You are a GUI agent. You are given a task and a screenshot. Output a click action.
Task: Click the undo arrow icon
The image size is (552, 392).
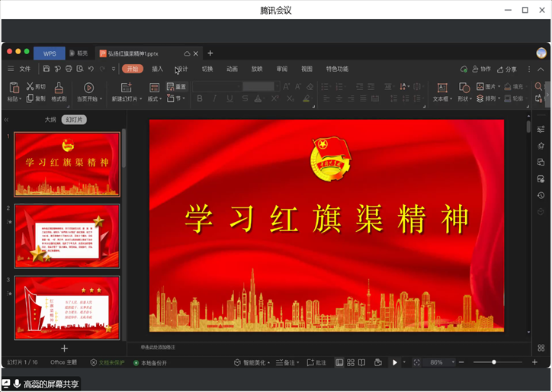click(91, 69)
